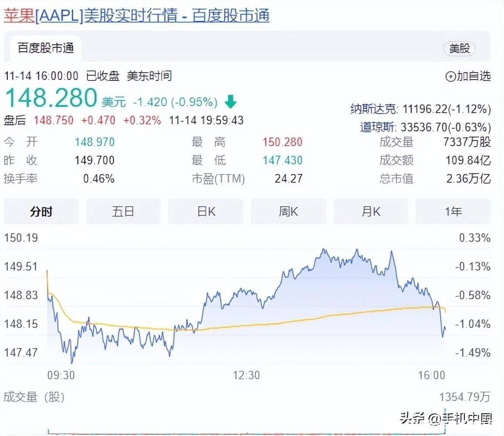The image size is (504, 436).
Task: Click the 总市值 value 2.36万亿
Action: point(469,179)
